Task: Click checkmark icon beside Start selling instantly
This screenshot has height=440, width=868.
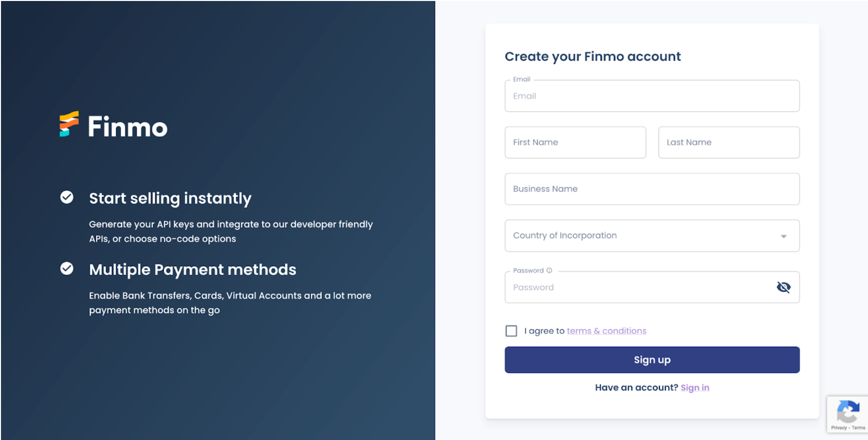Action: [67, 197]
